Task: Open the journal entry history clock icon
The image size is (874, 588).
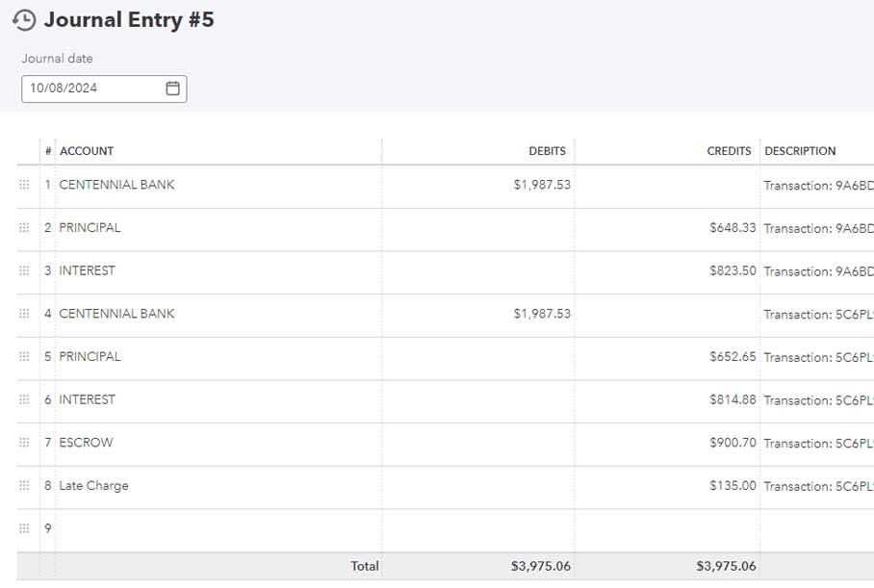Action: (24, 20)
